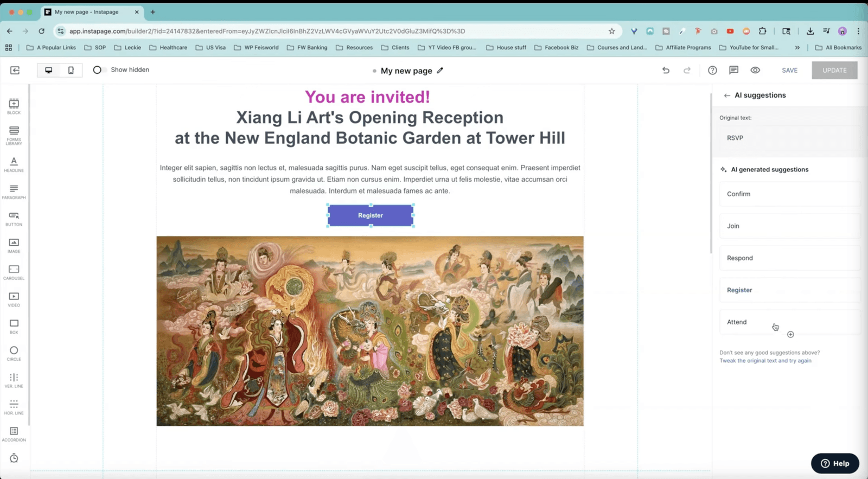868x479 pixels.
Task: Open a new browser tab
Action: (x=152, y=12)
